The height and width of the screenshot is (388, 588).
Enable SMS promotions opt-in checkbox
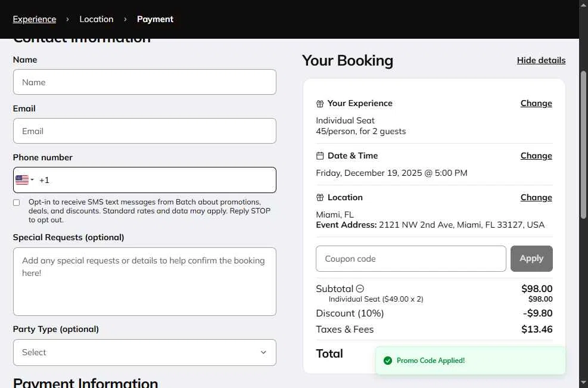[17, 203]
